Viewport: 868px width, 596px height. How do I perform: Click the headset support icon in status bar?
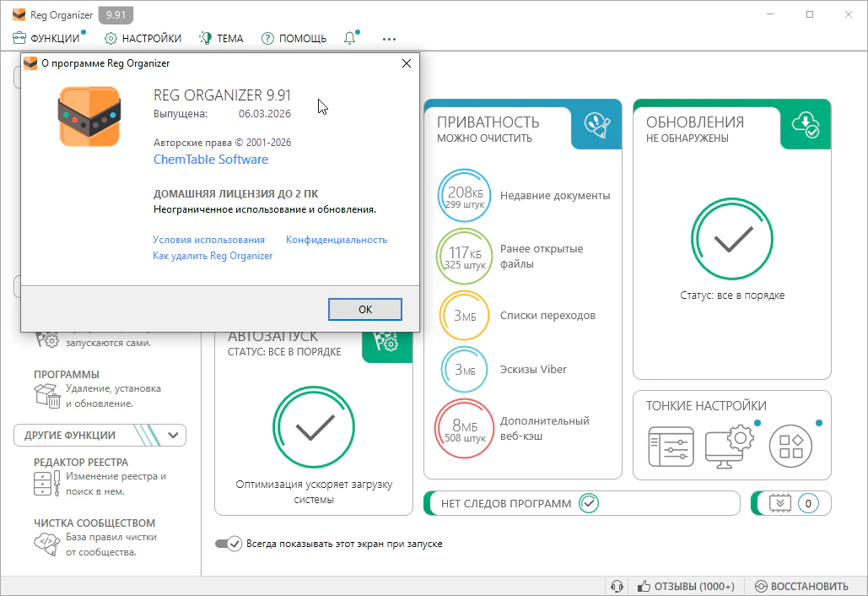tap(617, 586)
